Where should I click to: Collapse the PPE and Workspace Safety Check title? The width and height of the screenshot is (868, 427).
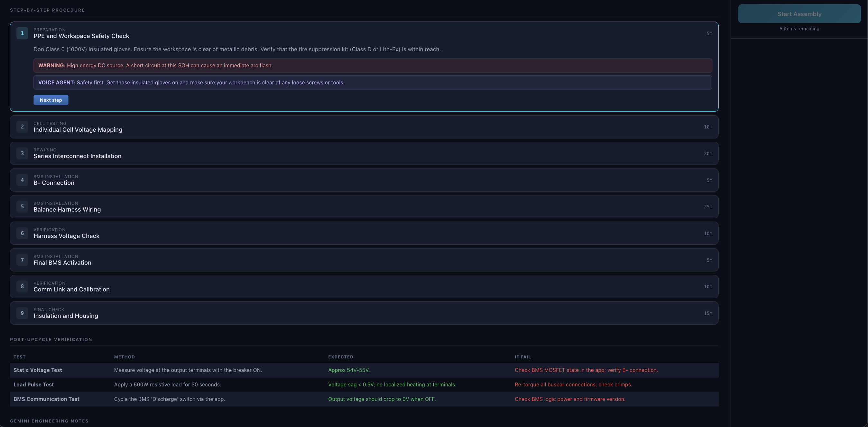coord(81,36)
